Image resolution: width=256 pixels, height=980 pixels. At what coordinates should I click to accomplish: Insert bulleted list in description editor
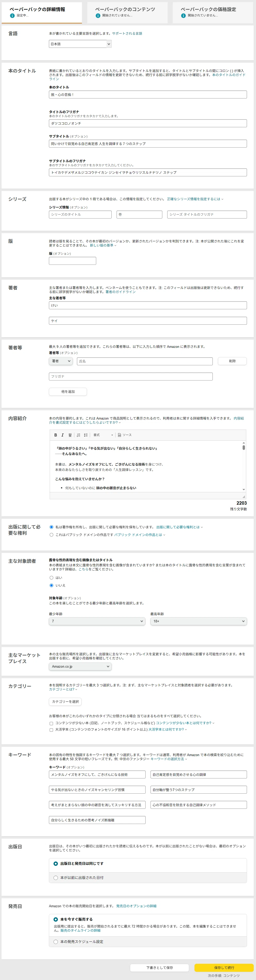pyautogui.click(x=86, y=435)
